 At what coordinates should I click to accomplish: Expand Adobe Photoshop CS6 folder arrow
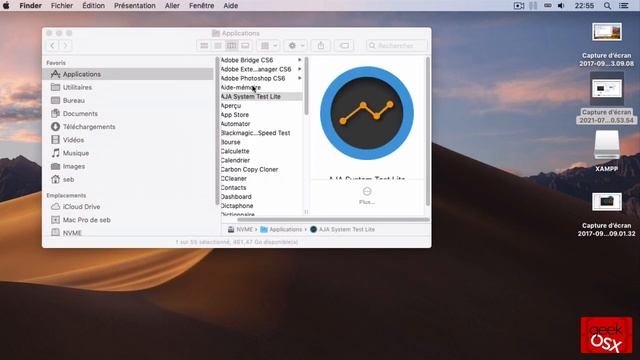pyautogui.click(x=300, y=78)
